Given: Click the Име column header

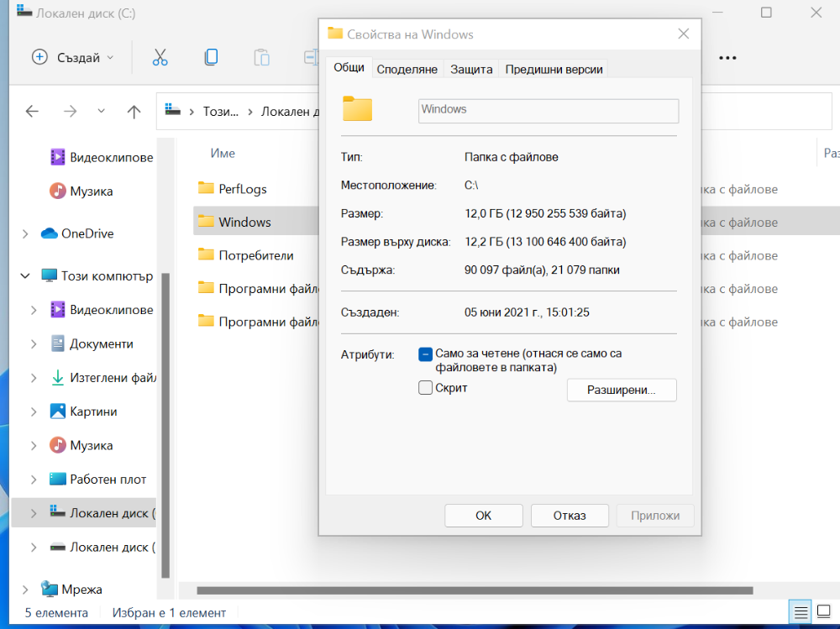Looking at the screenshot, I should [223, 153].
